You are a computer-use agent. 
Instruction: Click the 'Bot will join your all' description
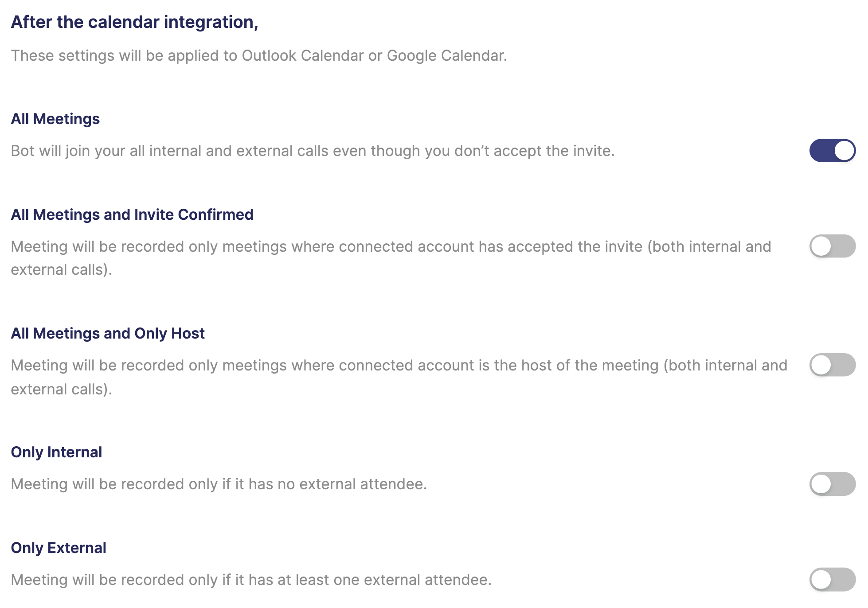point(313,151)
